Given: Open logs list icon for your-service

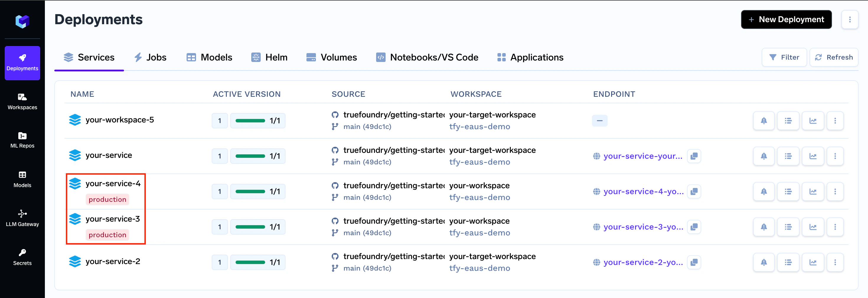Looking at the screenshot, I should coord(788,156).
